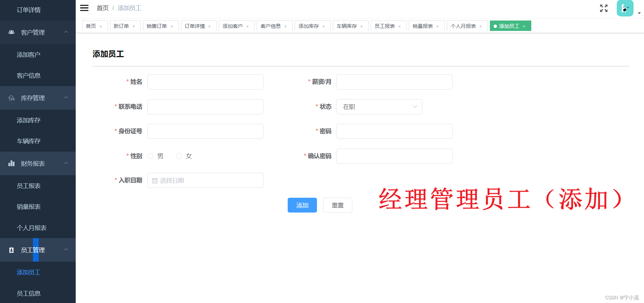Open 添加客户 in the sidebar

[38, 54]
